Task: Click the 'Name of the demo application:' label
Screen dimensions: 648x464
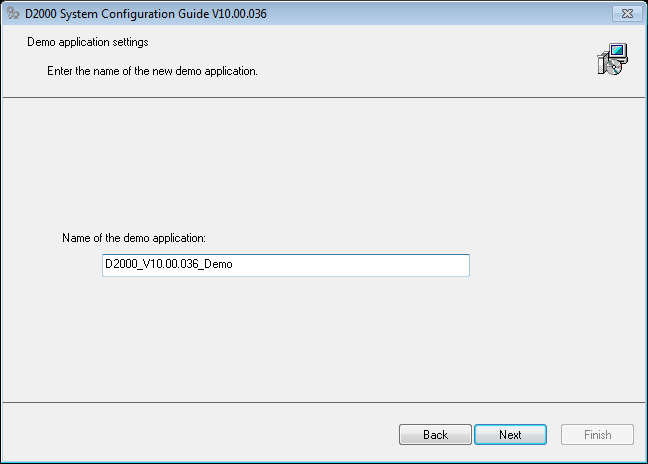Action: [134, 238]
